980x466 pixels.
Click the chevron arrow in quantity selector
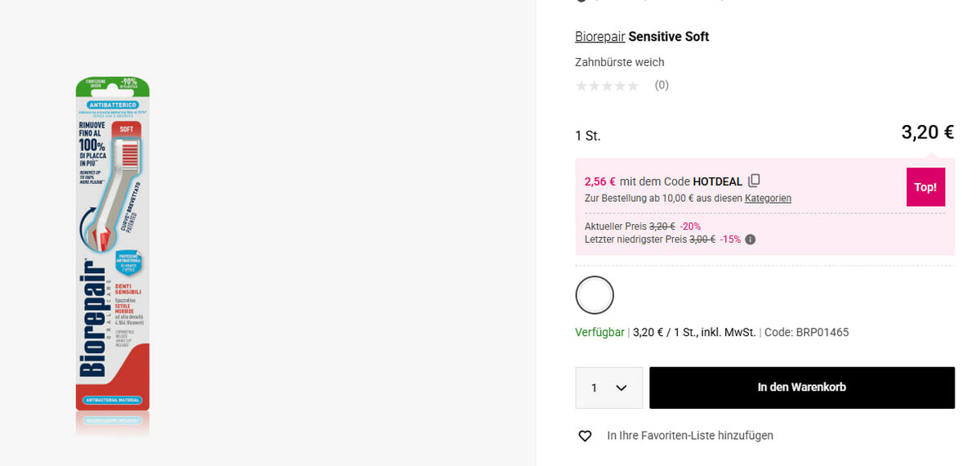[621, 388]
